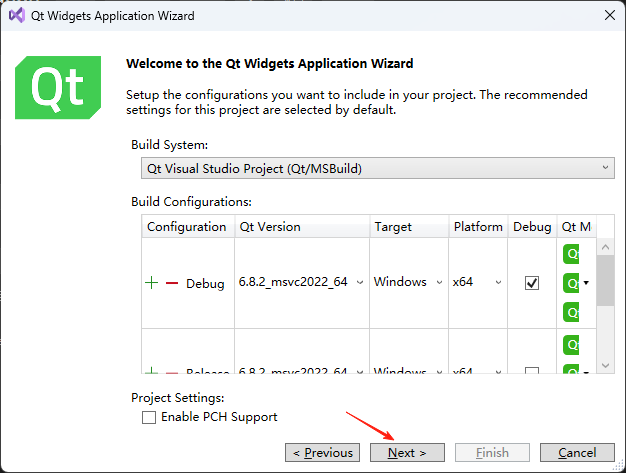The image size is (626, 473).
Task: Click the top Qt module icon in Debug row
Action: coord(571,254)
